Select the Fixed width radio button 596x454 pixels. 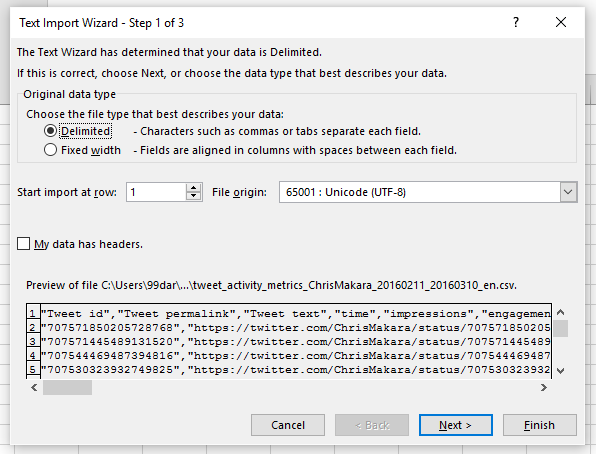[x=50, y=150]
